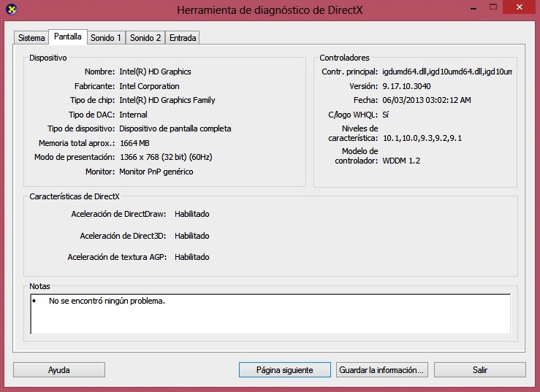Click the Página siguiente button
Image resolution: width=540 pixels, height=392 pixels.
(x=285, y=370)
